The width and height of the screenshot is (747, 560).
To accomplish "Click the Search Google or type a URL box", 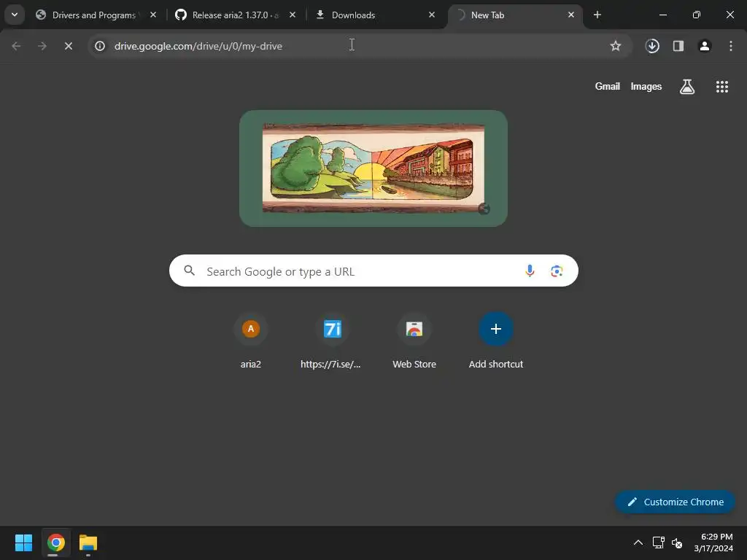I will pyautogui.click(x=373, y=271).
